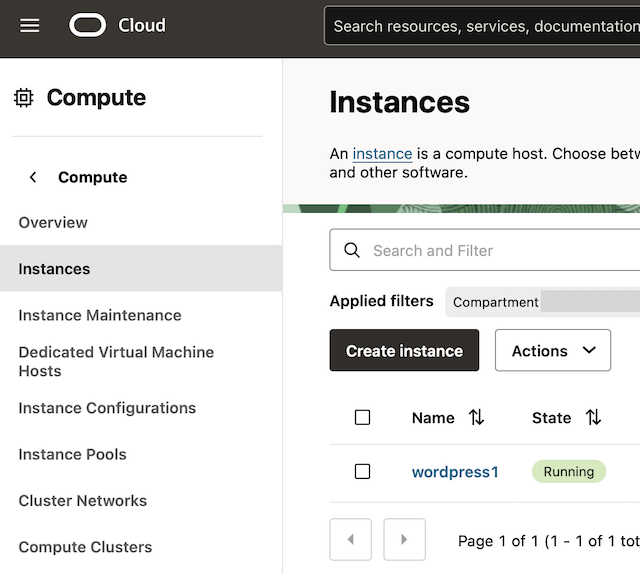Viewport: 640px width, 574px height.
Task: Open Instance Maintenance in sidebar
Action: [100, 315]
